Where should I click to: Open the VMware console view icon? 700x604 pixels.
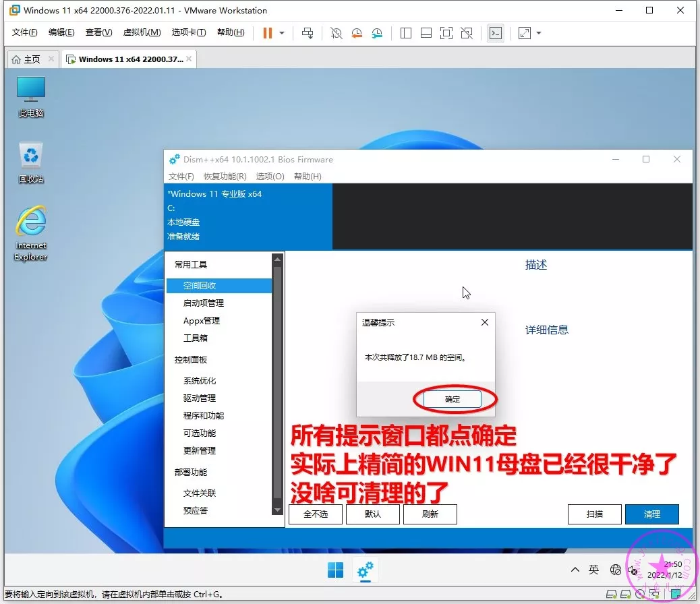[x=496, y=33]
